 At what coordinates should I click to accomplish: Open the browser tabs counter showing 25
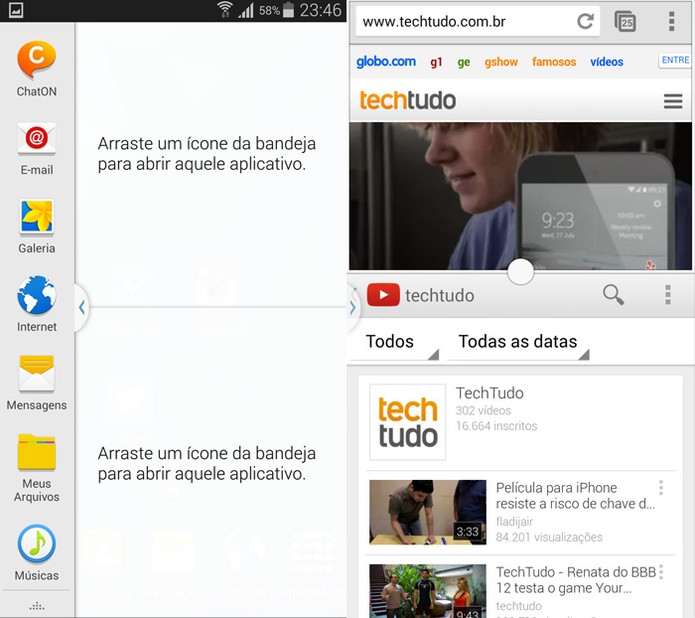coord(625,22)
